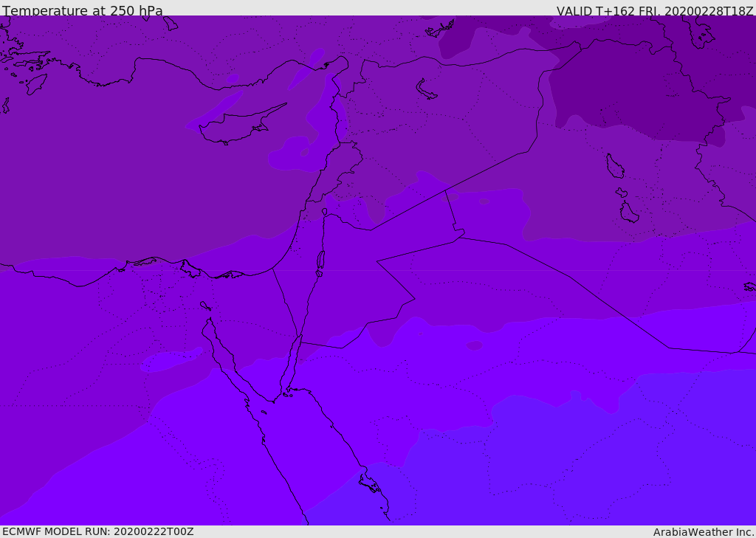Click the 'ArabiaWeather Inc' credit text
The height and width of the screenshot is (538, 756).
pyautogui.click(x=703, y=532)
